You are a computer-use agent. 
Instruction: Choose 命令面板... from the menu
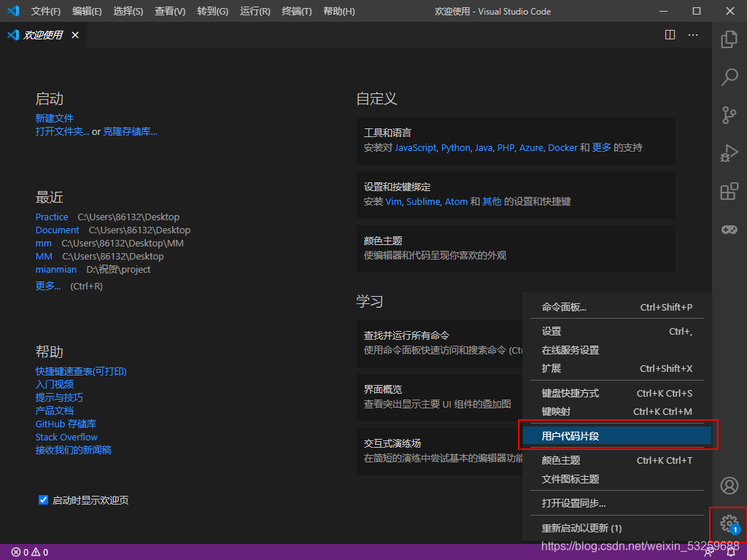tap(617, 307)
